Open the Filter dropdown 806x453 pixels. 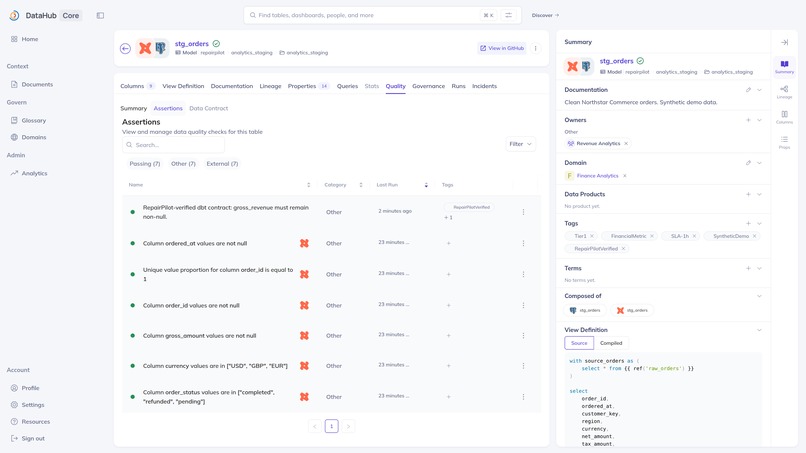pyautogui.click(x=520, y=144)
